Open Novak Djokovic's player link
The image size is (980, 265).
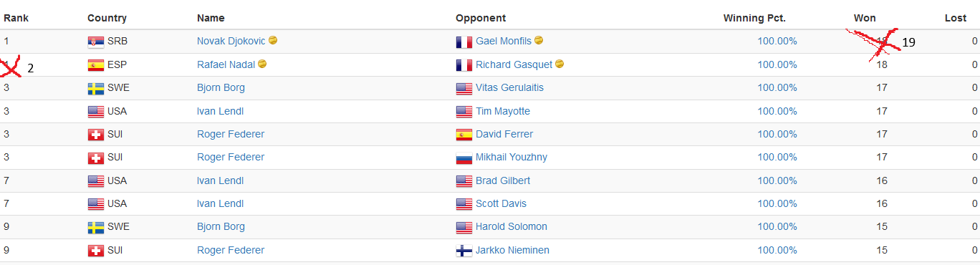(231, 41)
